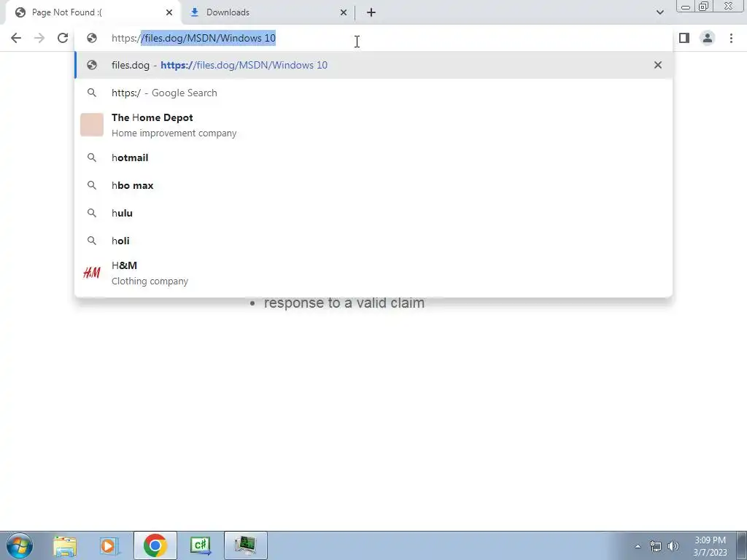Open Chrome three-dot menu
The width and height of the screenshot is (747, 560).
[731, 38]
